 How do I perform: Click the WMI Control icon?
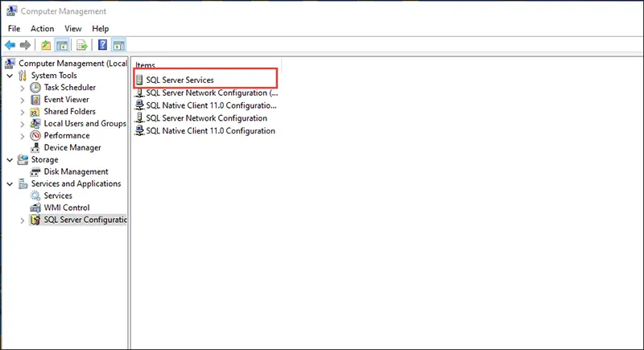click(x=35, y=208)
